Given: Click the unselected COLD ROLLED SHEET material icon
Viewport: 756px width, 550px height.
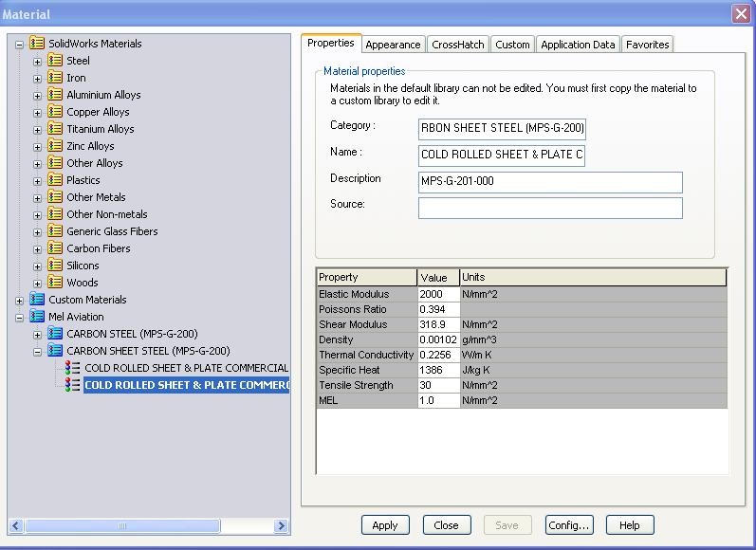Looking at the screenshot, I should coord(73,368).
